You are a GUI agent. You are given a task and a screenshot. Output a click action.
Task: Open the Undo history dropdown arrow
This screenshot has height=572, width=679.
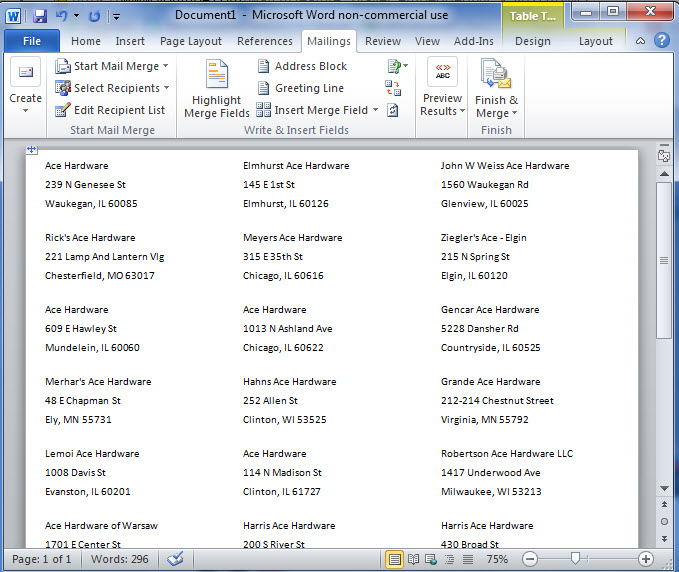(76, 16)
